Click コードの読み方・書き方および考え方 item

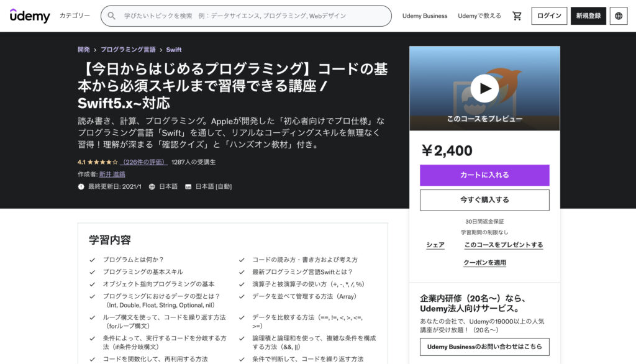[305, 260]
